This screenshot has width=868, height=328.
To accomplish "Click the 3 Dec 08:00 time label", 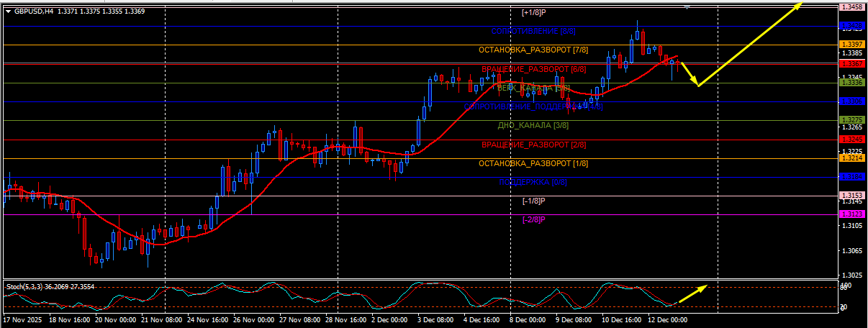I will 436,319.
